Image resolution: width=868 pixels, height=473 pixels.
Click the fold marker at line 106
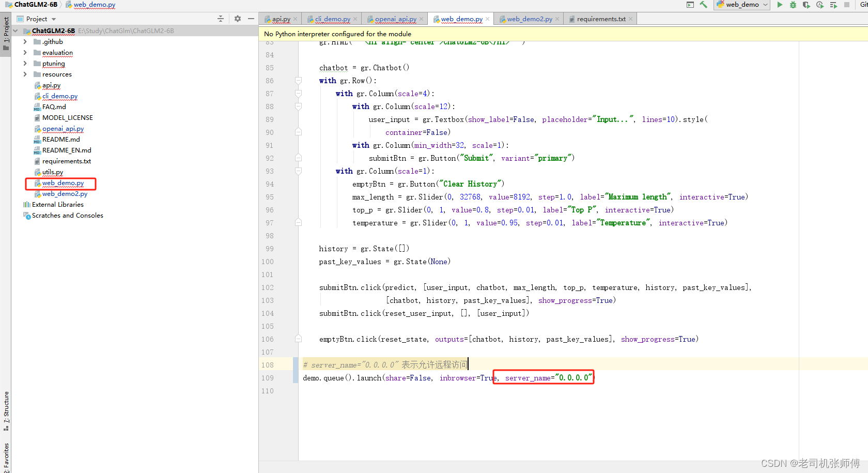click(298, 339)
